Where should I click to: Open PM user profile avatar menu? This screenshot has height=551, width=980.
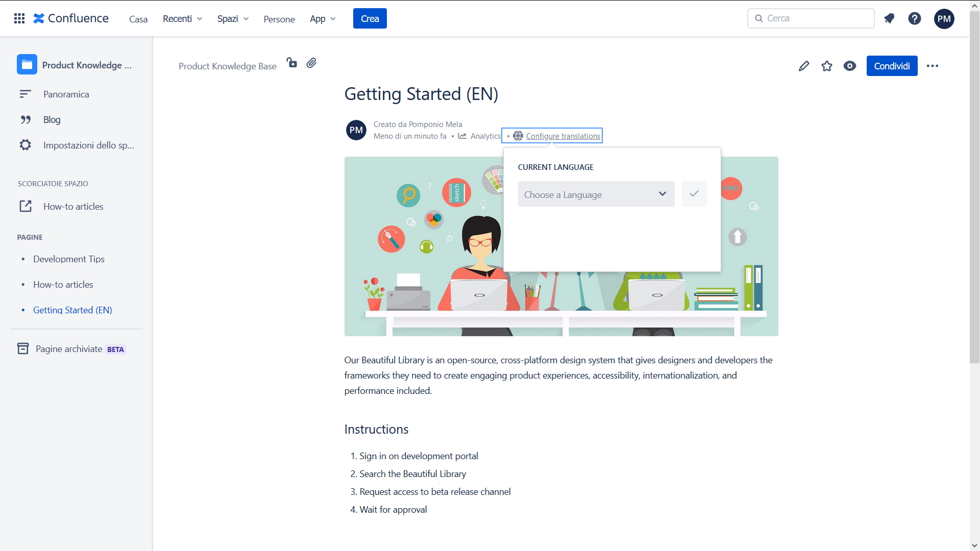coord(944,18)
